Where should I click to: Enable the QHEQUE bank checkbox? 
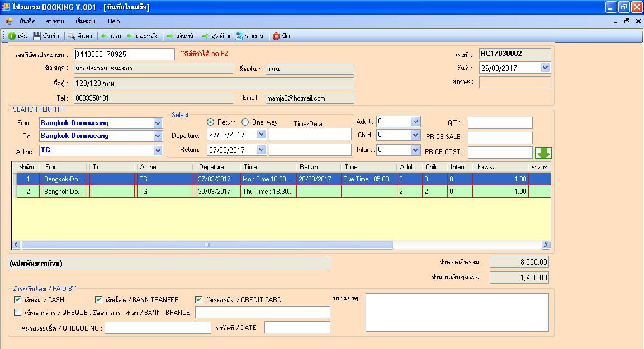pos(18,313)
